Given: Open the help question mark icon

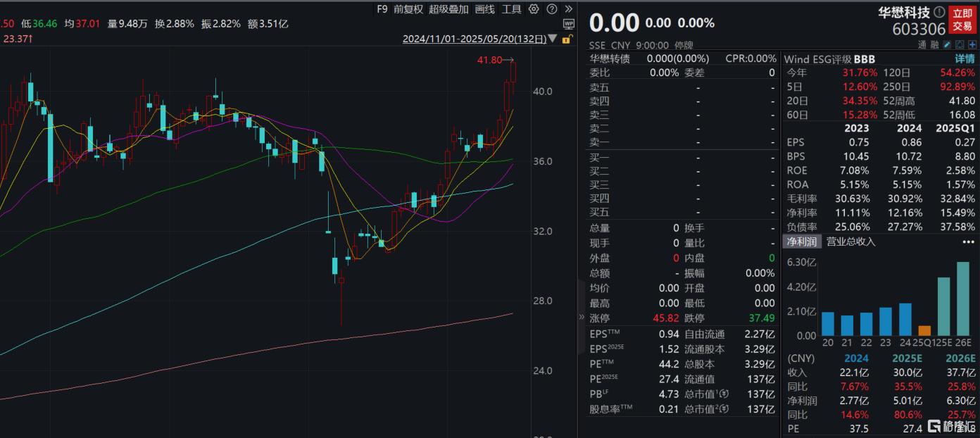Looking at the screenshot, I should (551, 9).
